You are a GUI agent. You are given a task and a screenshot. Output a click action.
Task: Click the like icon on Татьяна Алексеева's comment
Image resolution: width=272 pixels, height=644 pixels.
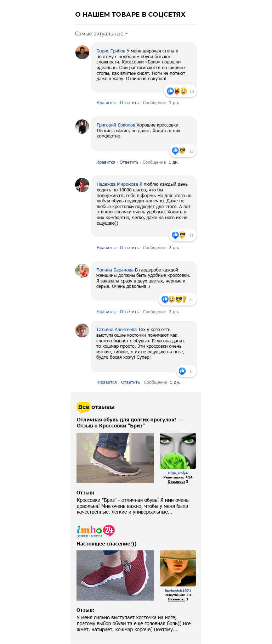pos(182,371)
